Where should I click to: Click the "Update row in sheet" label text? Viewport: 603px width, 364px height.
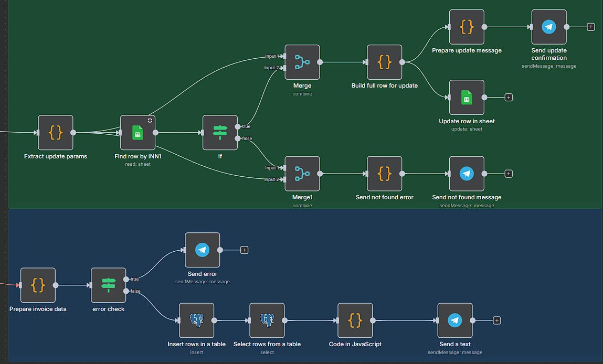467,121
